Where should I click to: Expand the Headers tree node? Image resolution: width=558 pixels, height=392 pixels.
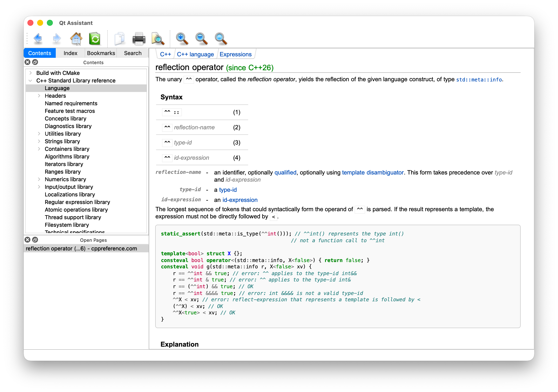click(39, 96)
